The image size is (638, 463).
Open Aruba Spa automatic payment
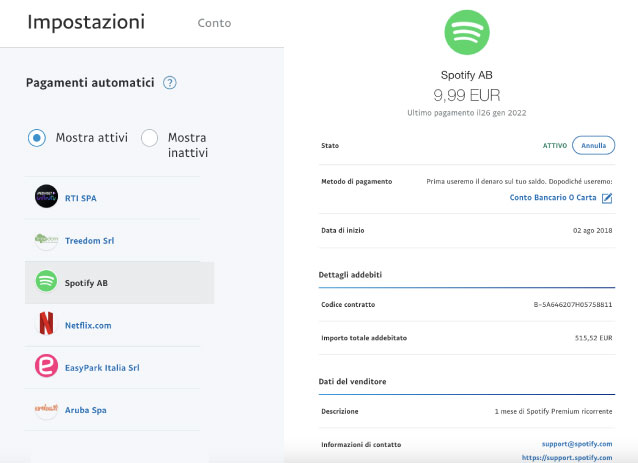click(x=85, y=410)
